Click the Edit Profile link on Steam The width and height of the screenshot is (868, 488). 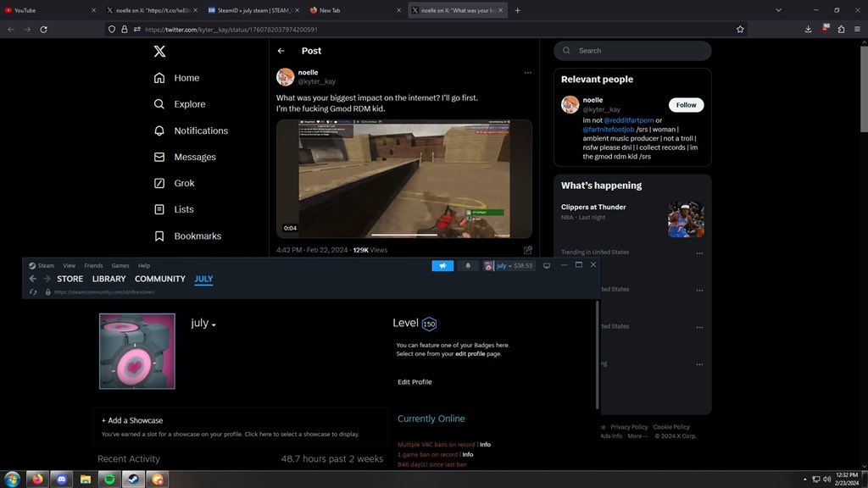pos(415,382)
